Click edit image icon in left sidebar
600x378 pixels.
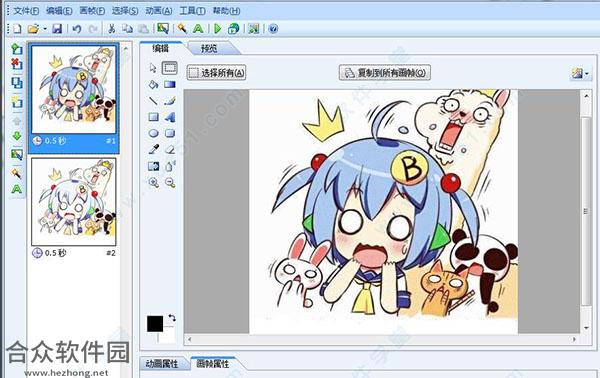pos(16,155)
